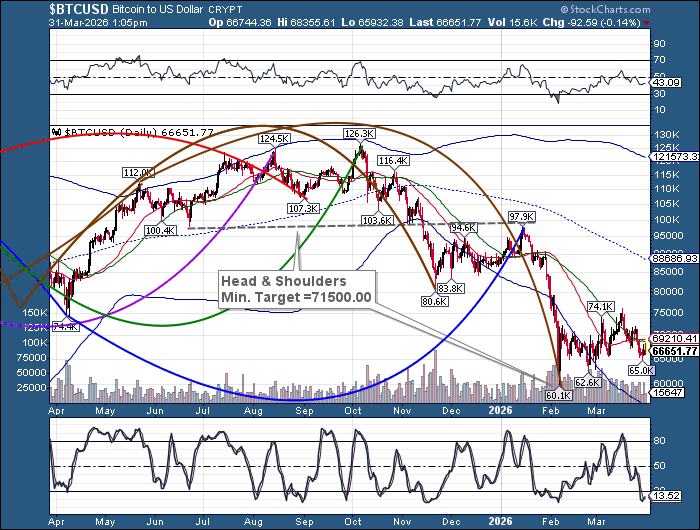The height and width of the screenshot is (530, 700).
Task: Click the 124.5K August high marker
Action: point(274,138)
